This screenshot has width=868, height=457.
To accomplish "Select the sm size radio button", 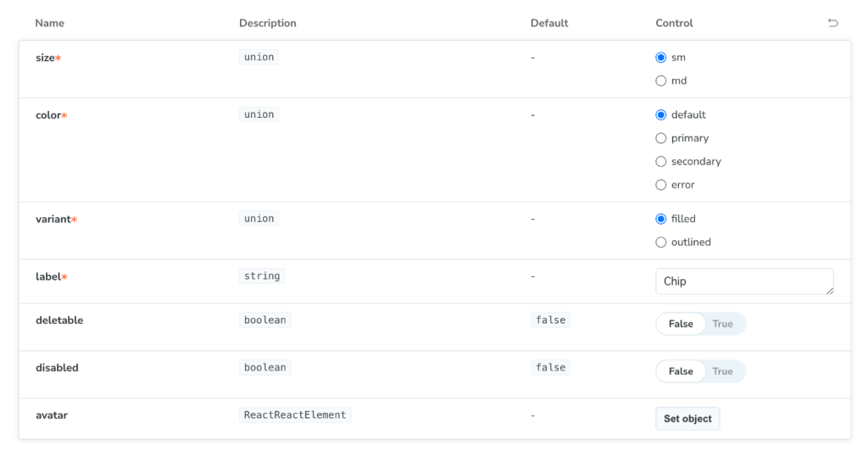I will (x=661, y=58).
